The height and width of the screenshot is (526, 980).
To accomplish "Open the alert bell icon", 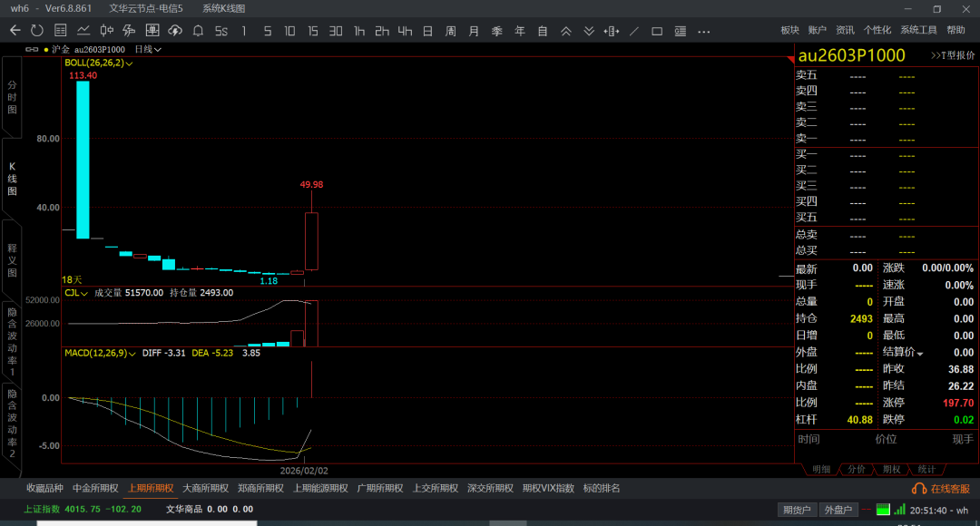I will click(x=198, y=31).
